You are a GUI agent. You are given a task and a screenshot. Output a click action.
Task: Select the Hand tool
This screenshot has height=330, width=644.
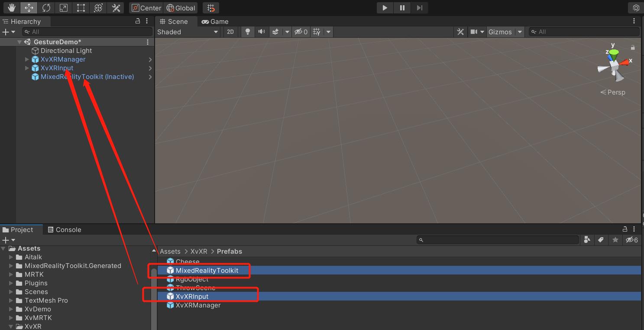(x=12, y=8)
